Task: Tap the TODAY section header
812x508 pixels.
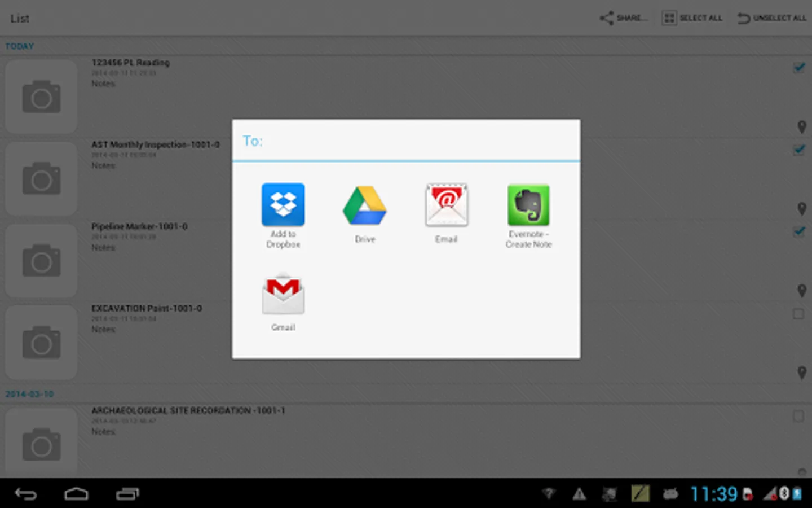Action: [20, 46]
